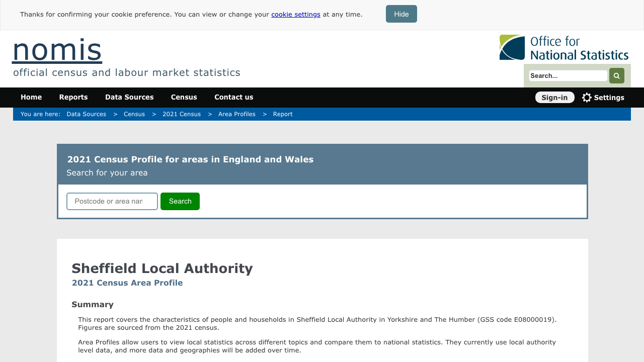Open the Reports menu
Screen dimensions: 644x362
[x=73, y=97]
